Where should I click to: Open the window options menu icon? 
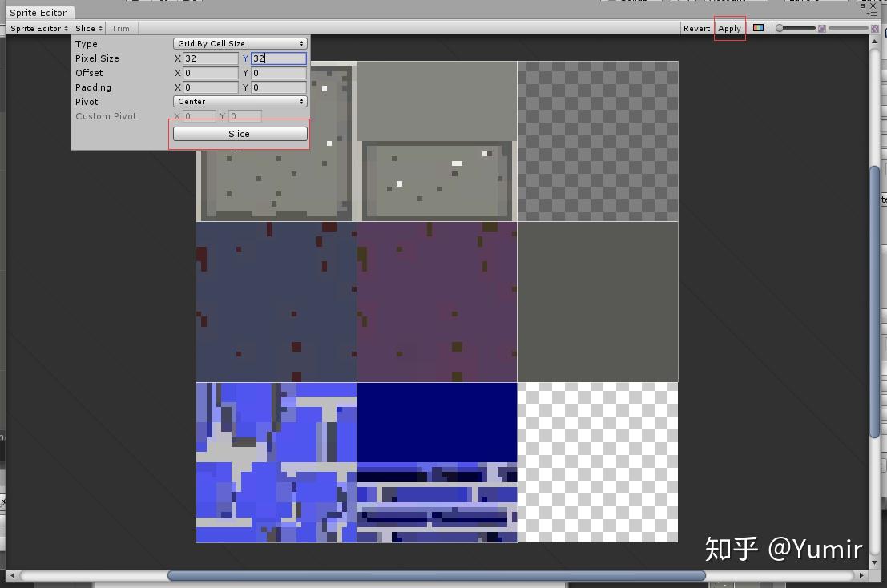click(x=873, y=13)
